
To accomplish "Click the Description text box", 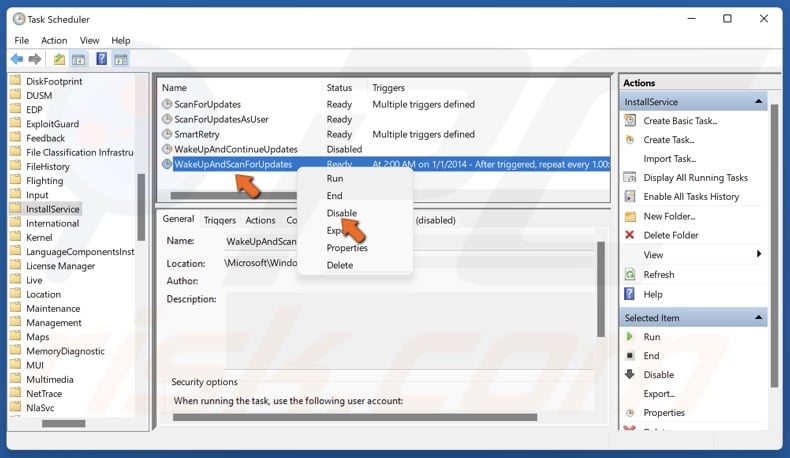I will [410, 331].
